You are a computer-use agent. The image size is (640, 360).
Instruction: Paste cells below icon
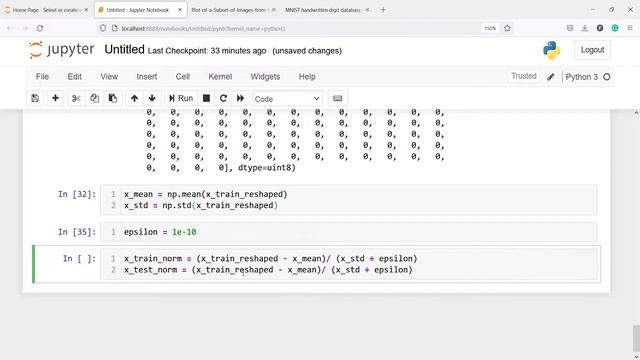tap(113, 98)
